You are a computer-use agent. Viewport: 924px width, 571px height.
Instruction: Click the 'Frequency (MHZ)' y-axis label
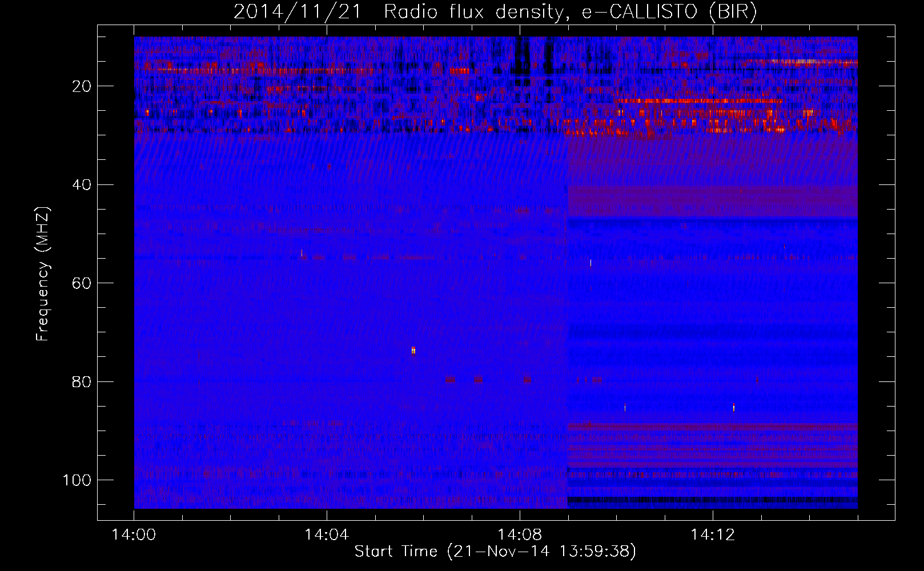[43, 274]
